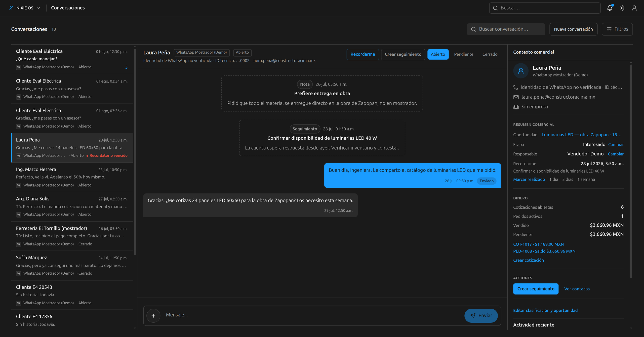Send the message with Enviar
Image resolution: width=644 pixels, height=337 pixels.
pyautogui.click(x=481, y=316)
